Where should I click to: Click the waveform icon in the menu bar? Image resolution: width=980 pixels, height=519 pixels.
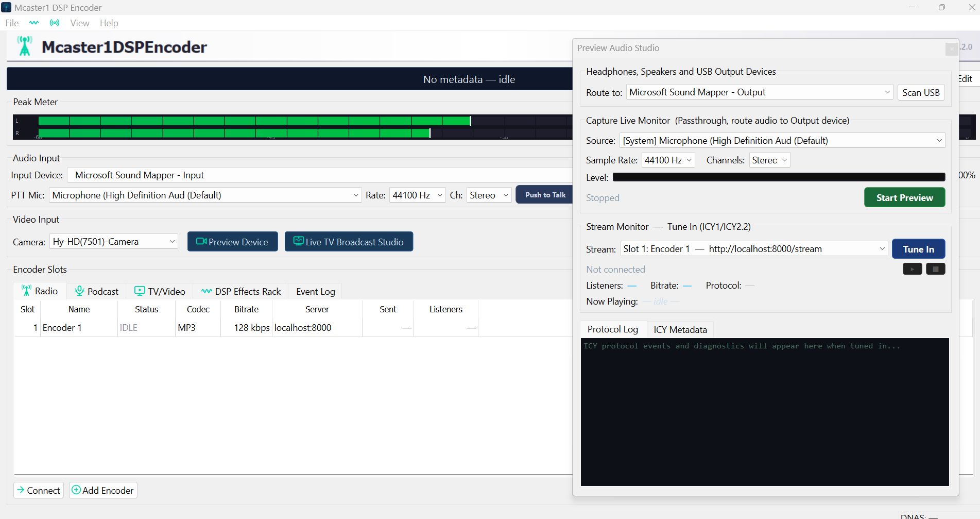click(34, 23)
